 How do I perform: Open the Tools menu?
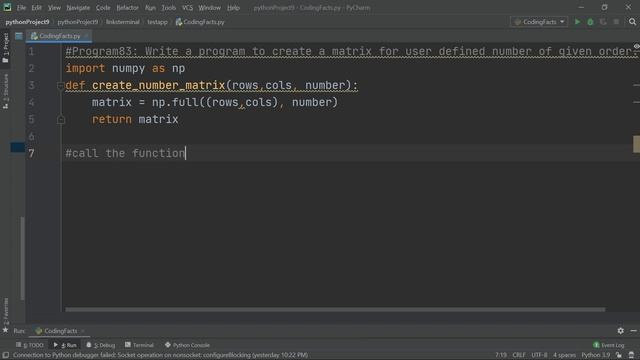[x=169, y=8]
